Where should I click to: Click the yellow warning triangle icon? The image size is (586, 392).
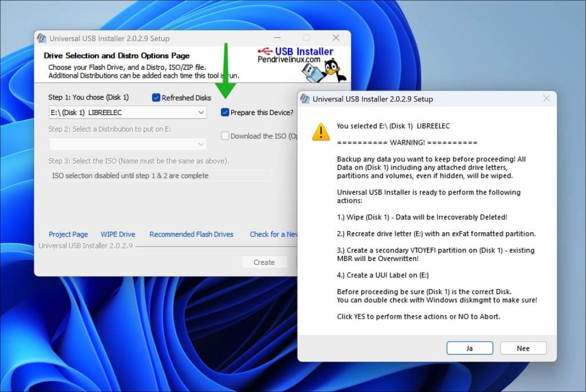point(321,131)
